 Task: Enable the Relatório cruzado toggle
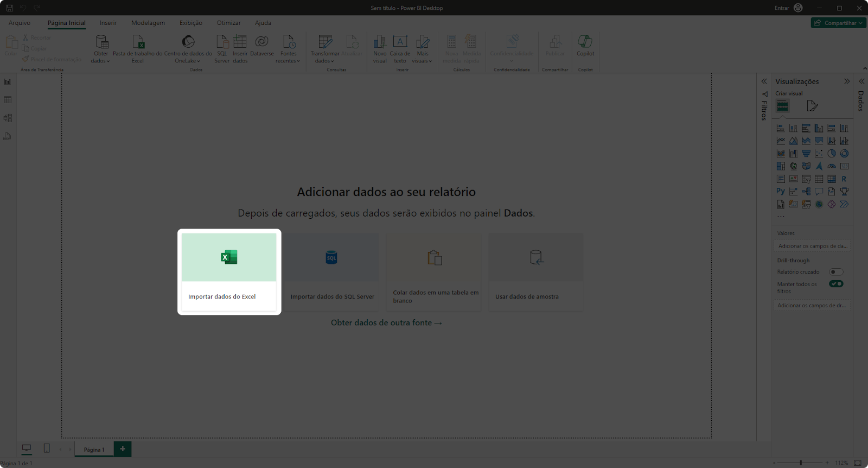[x=836, y=272]
